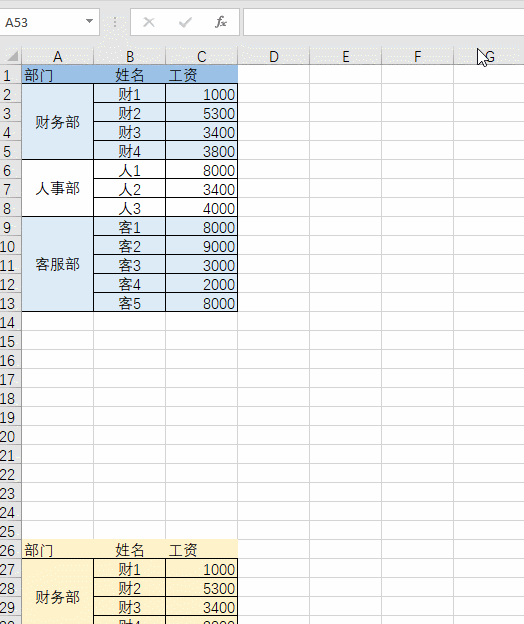This screenshot has height=624, width=524.
Task: Select column C header
Action: [x=202, y=57]
